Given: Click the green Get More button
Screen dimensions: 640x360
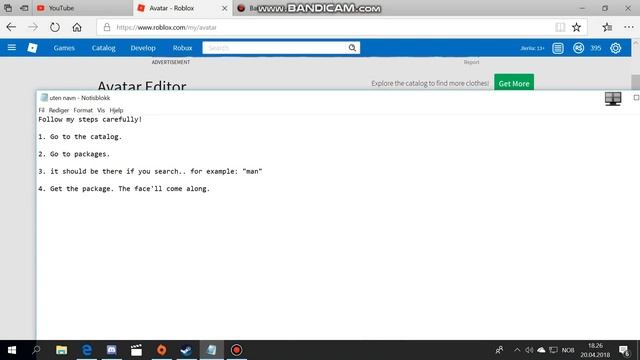Looking at the screenshot, I should 514,83.
